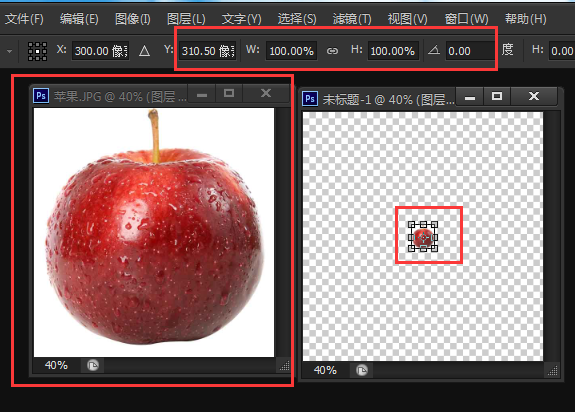Image resolution: width=575 pixels, height=412 pixels.
Task: Click the Y position field showing 310.50
Action: click(x=208, y=51)
